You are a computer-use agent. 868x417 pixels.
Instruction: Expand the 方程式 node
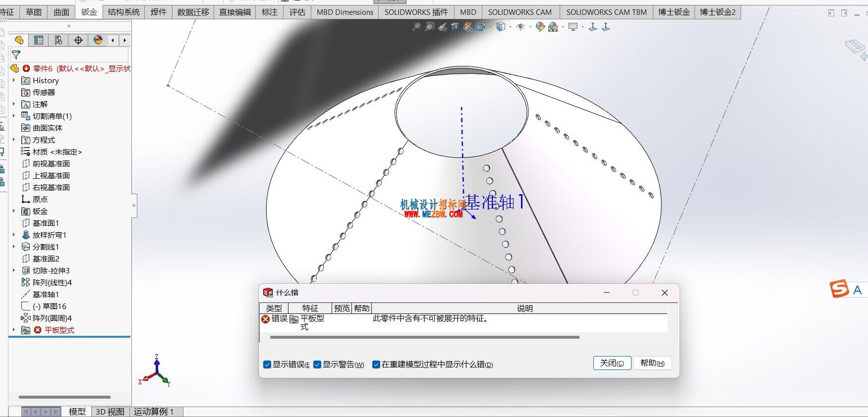14,140
